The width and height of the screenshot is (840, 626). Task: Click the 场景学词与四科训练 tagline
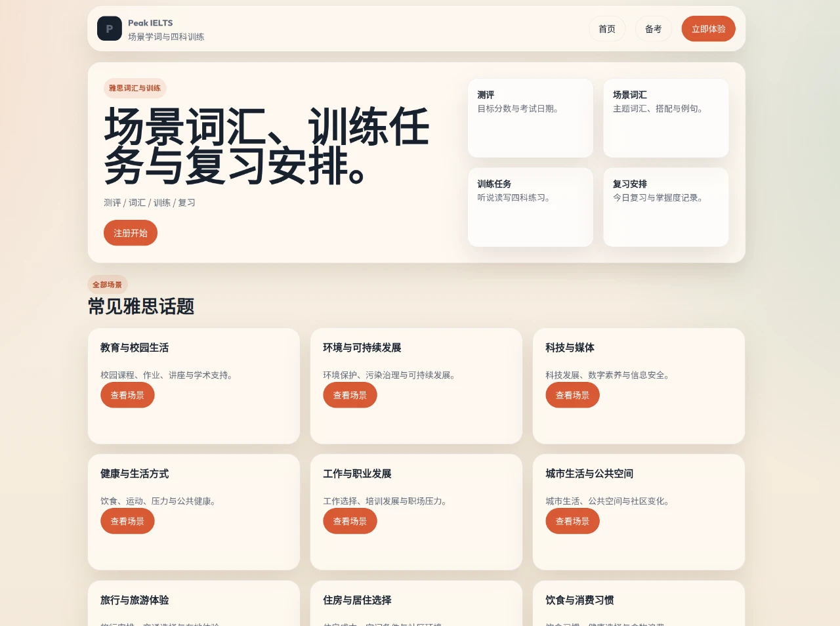[x=166, y=37]
